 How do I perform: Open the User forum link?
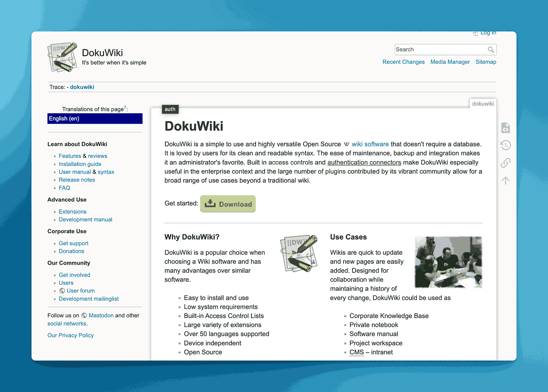(x=81, y=291)
